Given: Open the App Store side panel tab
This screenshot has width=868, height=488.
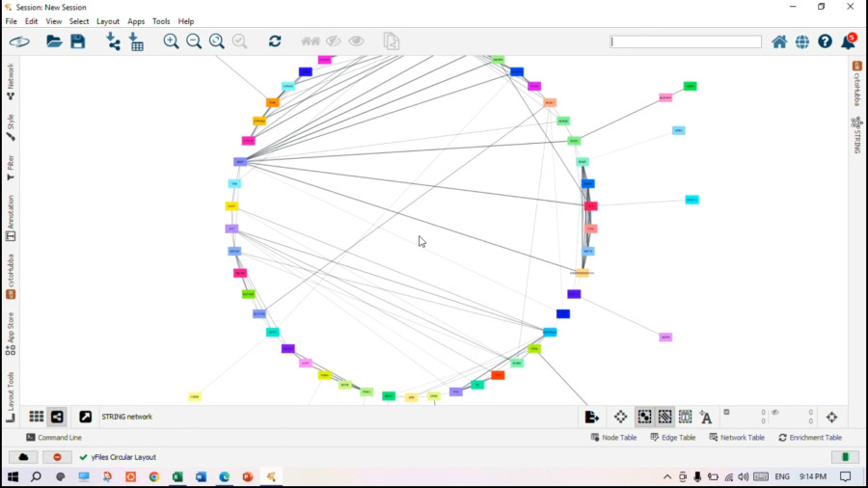Looking at the screenshot, I should [x=10, y=334].
